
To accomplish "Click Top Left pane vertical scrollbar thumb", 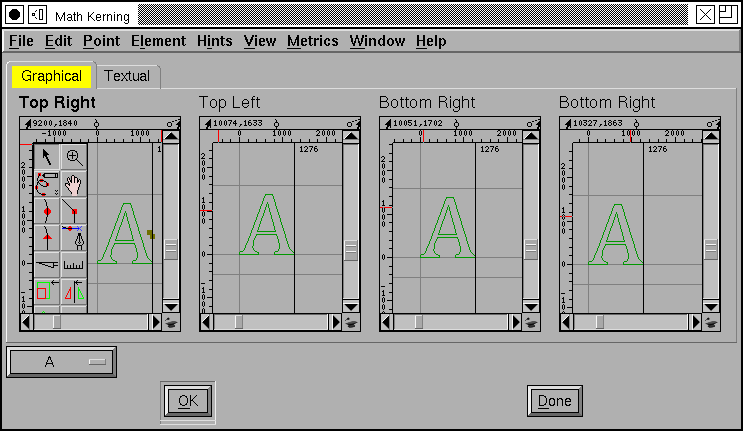I will (350, 249).
